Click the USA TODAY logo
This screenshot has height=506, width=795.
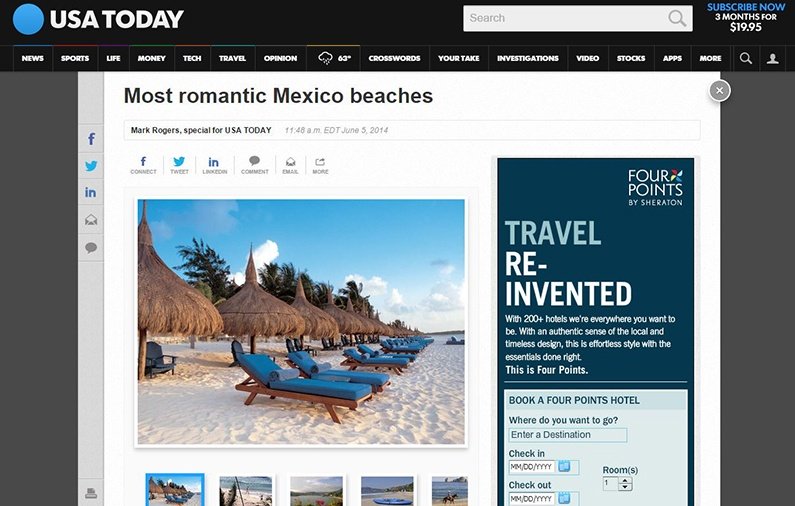coord(99,19)
